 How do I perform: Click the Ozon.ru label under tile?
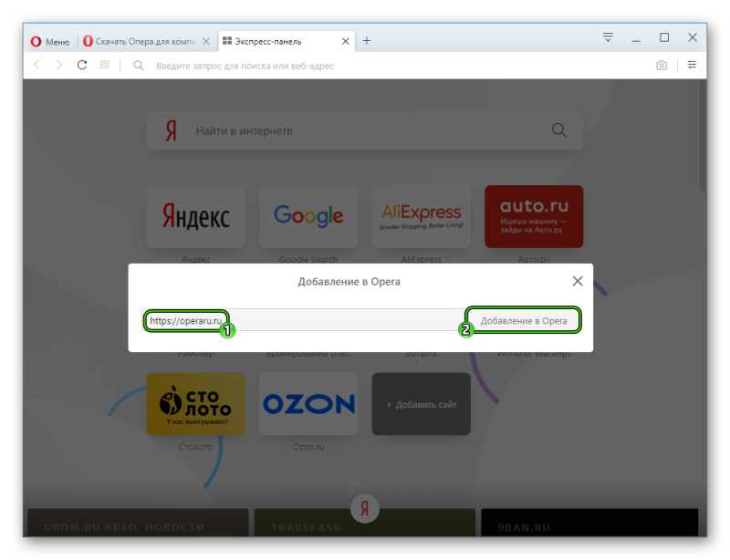coord(308,447)
